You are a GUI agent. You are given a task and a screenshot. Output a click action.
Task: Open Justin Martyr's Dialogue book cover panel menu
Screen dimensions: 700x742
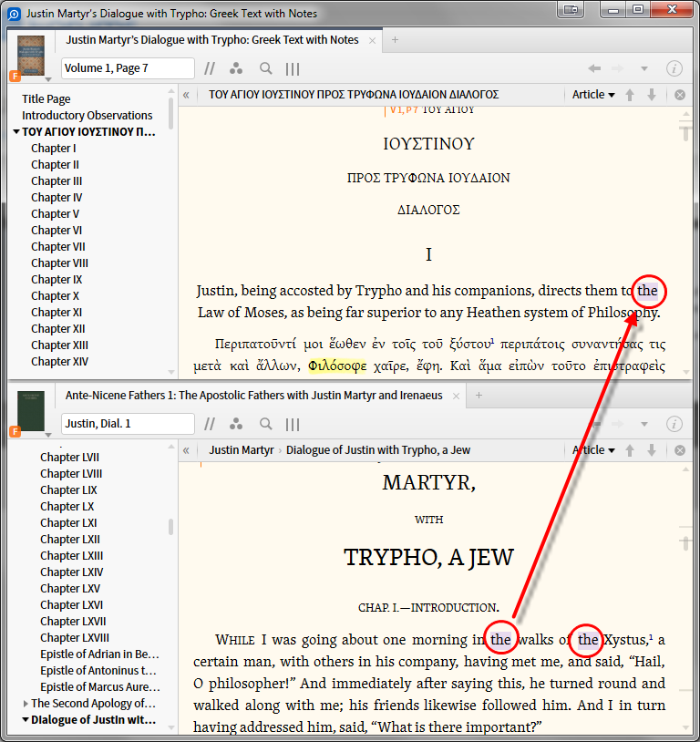click(31, 57)
